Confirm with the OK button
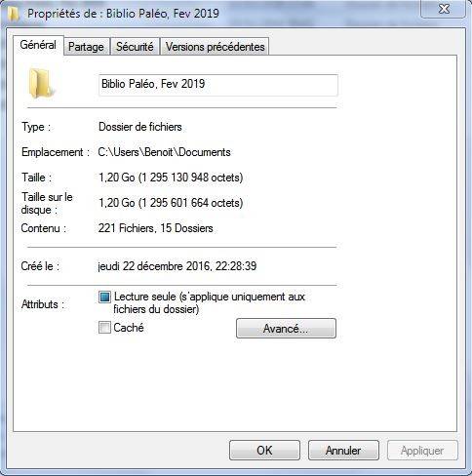The height and width of the screenshot is (476, 472). click(264, 451)
